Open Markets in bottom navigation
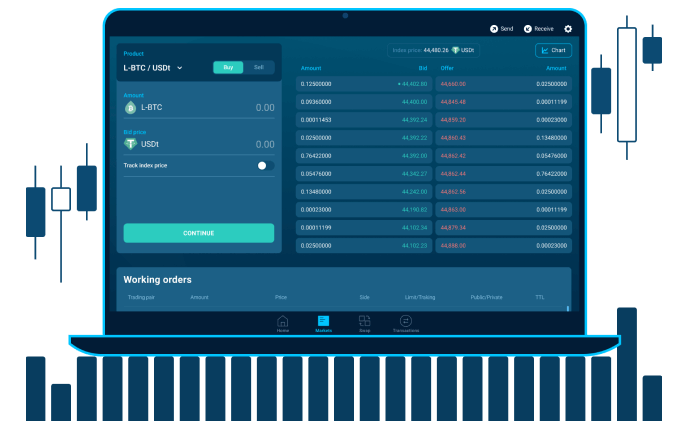 (x=323, y=324)
